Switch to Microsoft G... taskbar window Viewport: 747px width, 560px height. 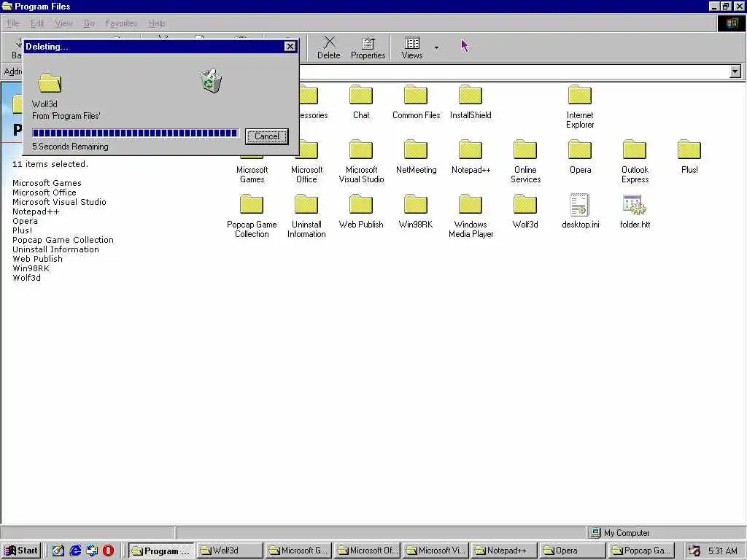tap(298, 551)
